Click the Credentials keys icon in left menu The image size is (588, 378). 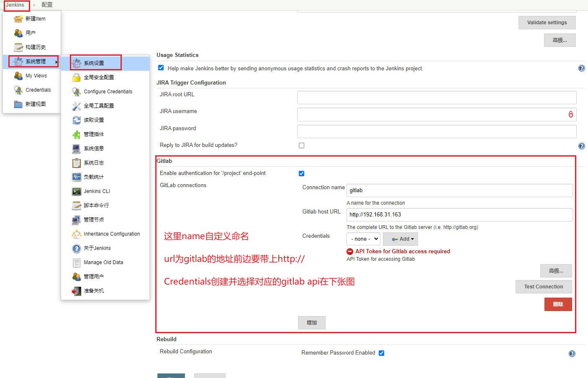click(x=18, y=90)
